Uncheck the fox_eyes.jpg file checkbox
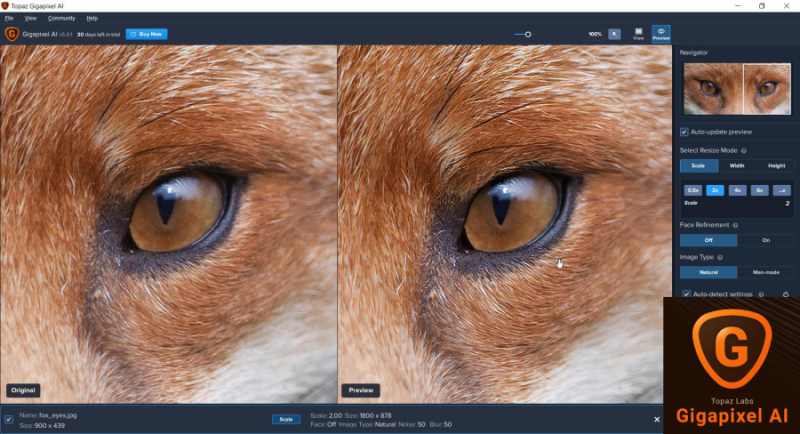Screen dimensions: 800x434 click(9, 419)
